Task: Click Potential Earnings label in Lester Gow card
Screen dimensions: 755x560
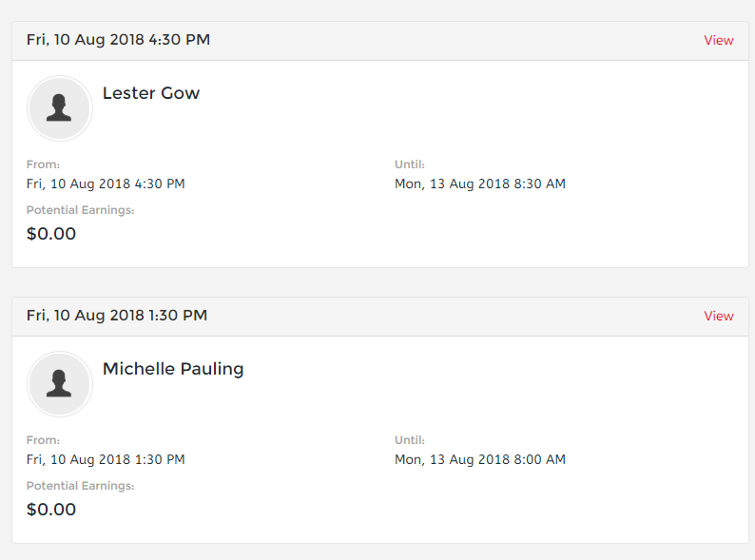Action: tap(81, 210)
